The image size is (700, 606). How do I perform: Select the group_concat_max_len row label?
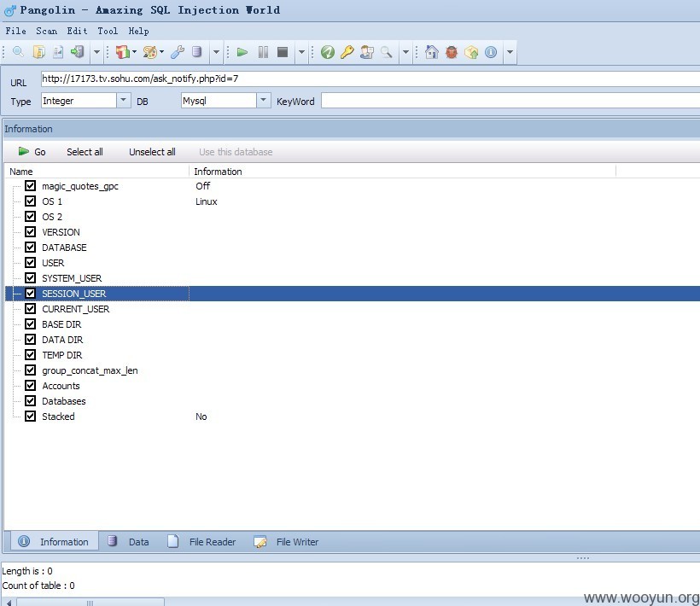[x=90, y=370]
